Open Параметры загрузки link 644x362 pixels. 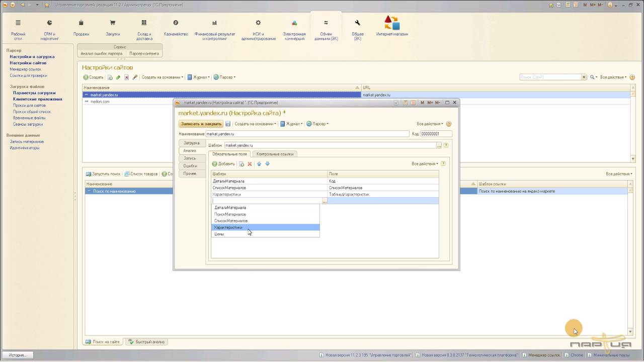click(34, 93)
